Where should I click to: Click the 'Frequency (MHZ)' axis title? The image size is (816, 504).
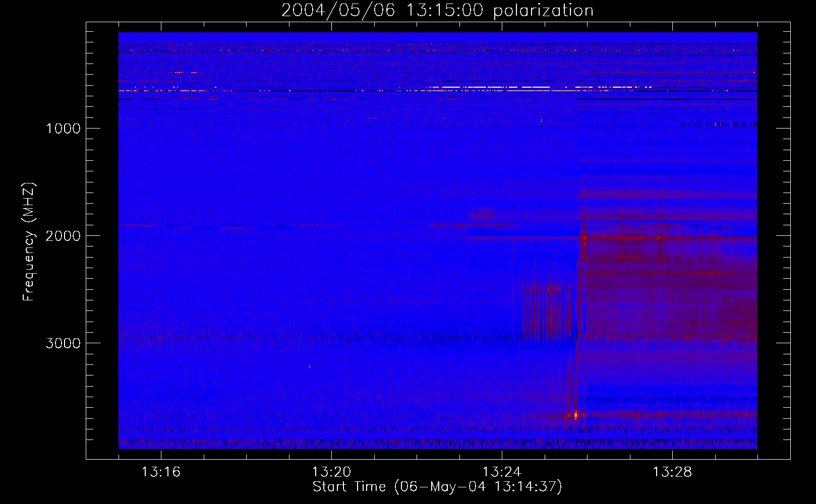(28, 242)
